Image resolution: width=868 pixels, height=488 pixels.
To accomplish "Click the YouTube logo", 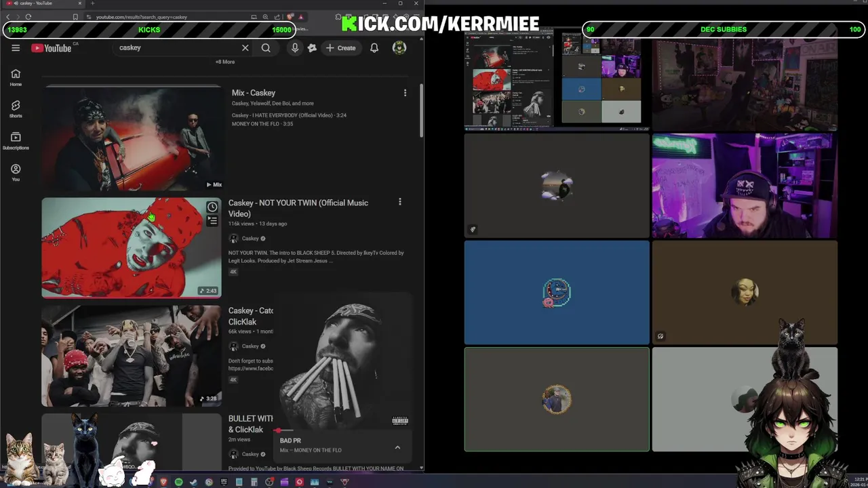I will click(x=52, y=48).
